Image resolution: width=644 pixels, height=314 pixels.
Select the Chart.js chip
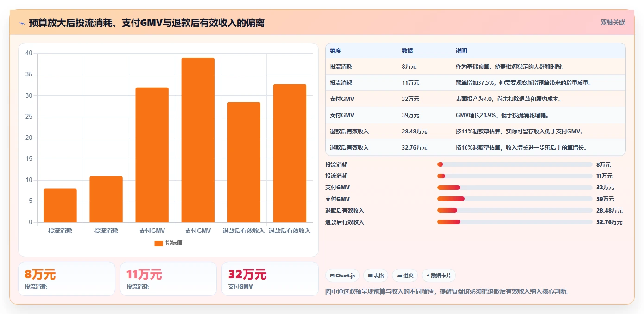pyautogui.click(x=342, y=276)
